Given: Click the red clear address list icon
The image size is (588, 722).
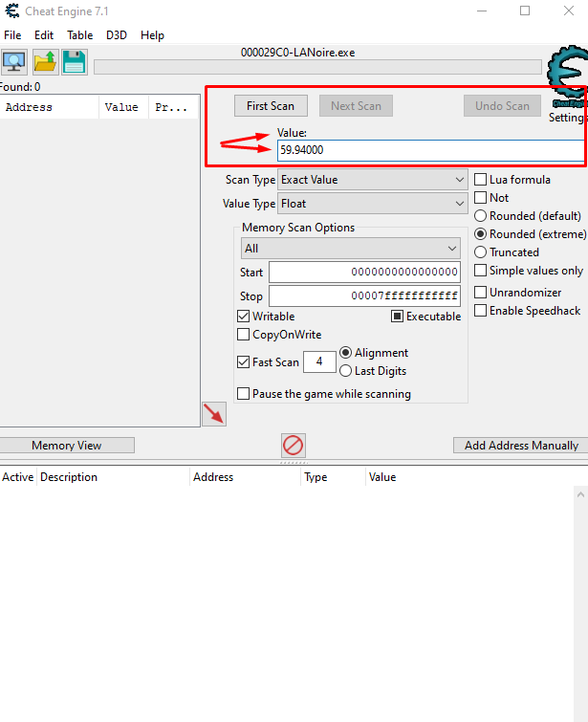Looking at the screenshot, I should click(x=294, y=445).
